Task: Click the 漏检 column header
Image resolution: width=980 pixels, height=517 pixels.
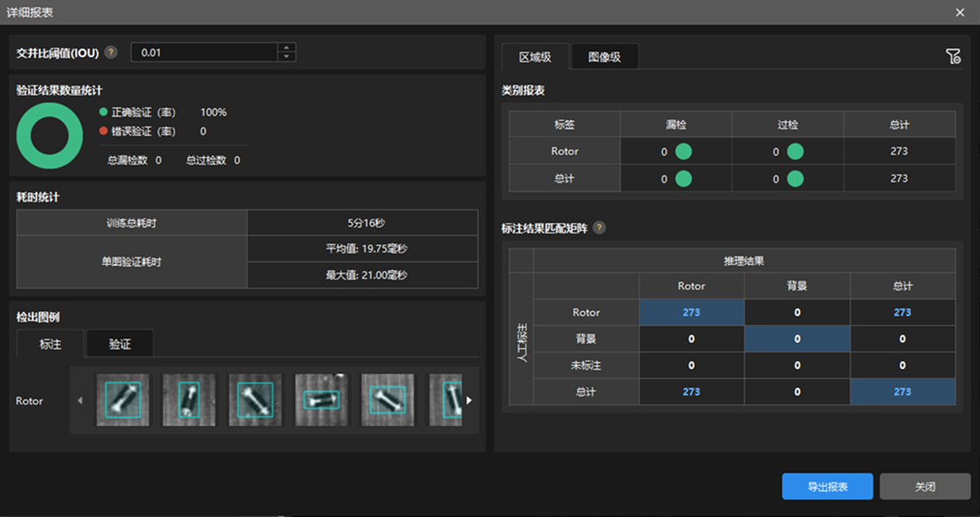Action: pos(676,124)
